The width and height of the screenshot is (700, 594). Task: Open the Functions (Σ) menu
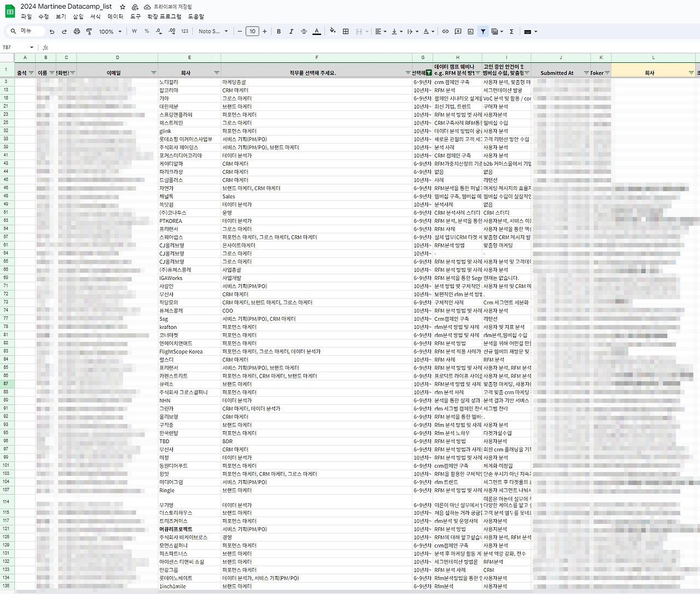511,32
